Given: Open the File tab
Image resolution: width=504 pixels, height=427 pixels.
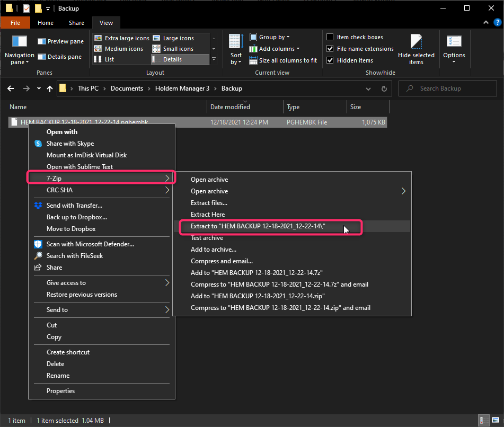Looking at the screenshot, I should click(x=15, y=23).
